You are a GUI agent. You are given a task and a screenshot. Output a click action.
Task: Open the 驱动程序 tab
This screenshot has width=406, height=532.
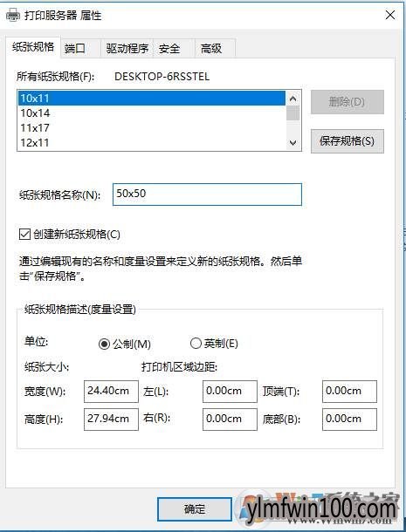click(x=127, y=49)
